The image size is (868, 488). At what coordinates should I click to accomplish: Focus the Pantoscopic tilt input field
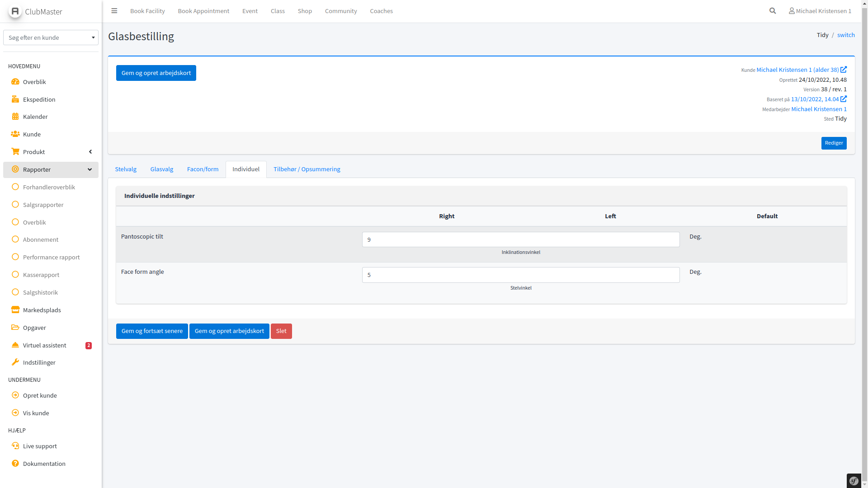[520, 239]
